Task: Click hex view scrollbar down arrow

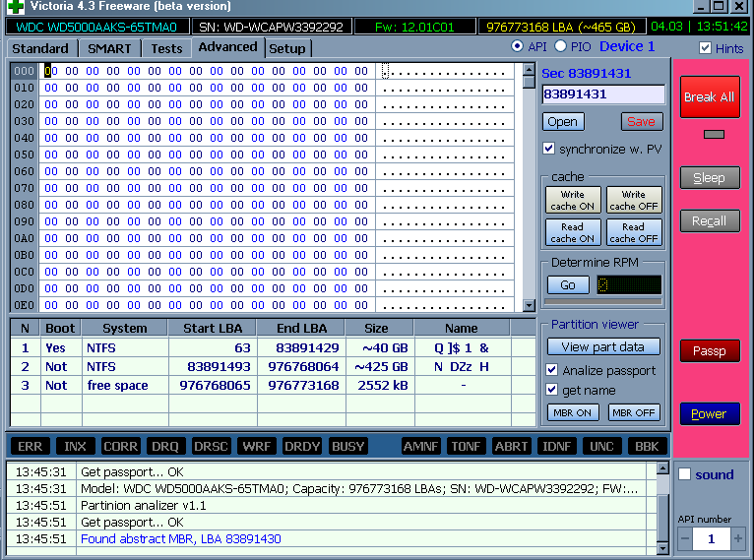Action: (x=529, y=305)
